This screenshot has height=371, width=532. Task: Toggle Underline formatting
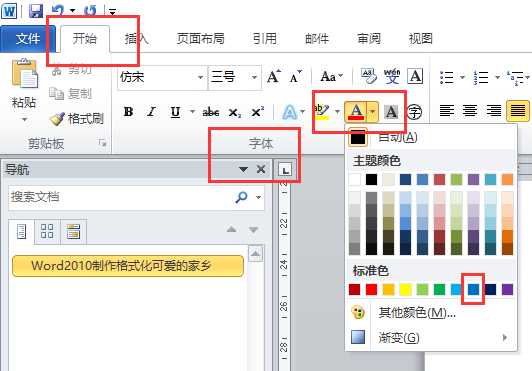click(x=175, y=112)
